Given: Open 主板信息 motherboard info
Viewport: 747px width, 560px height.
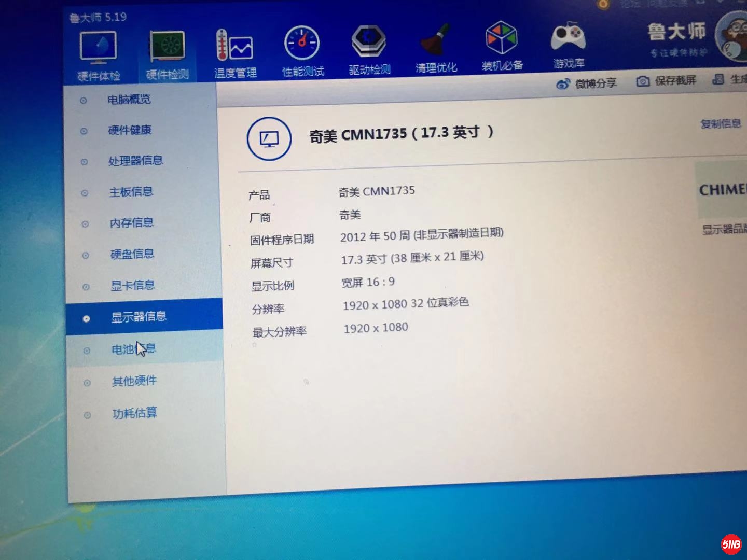Looking at the screenshot, I should tap(131, 192).
